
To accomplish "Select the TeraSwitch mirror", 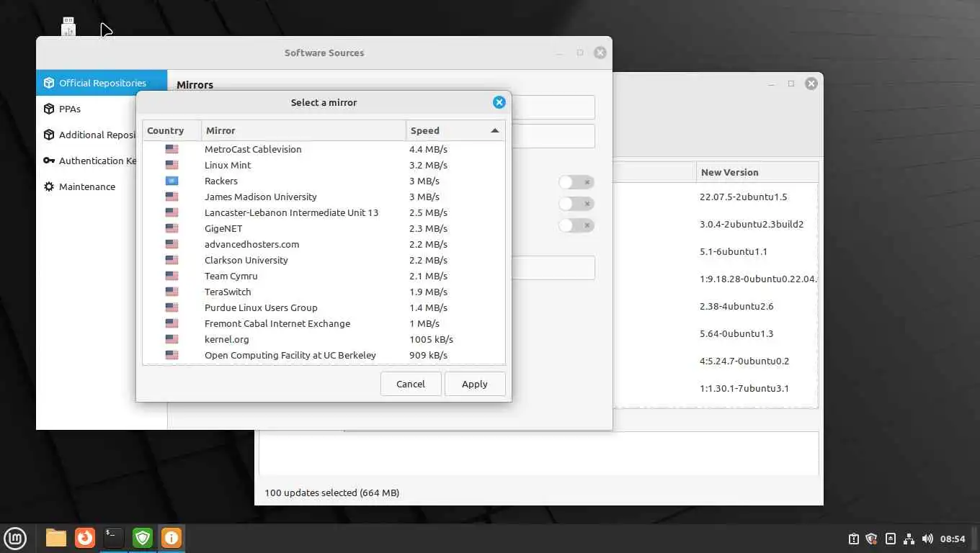I will click(324, 292).
